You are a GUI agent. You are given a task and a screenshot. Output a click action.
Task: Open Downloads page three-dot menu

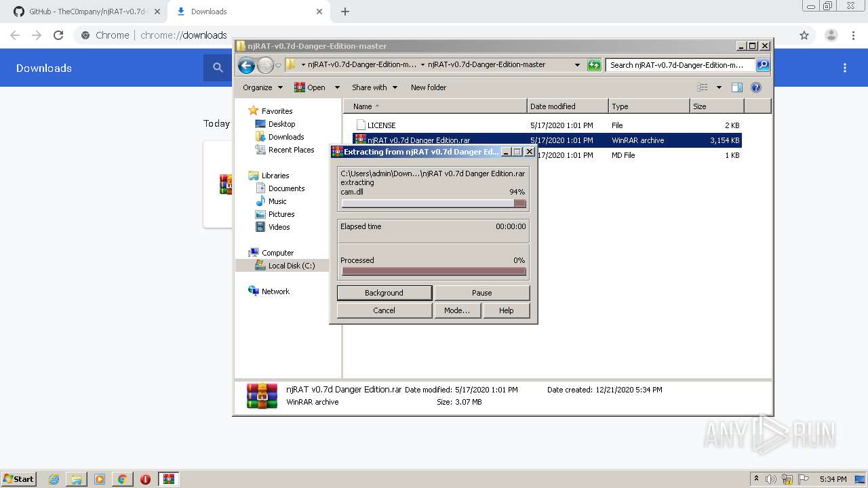[x=845, y=68]
